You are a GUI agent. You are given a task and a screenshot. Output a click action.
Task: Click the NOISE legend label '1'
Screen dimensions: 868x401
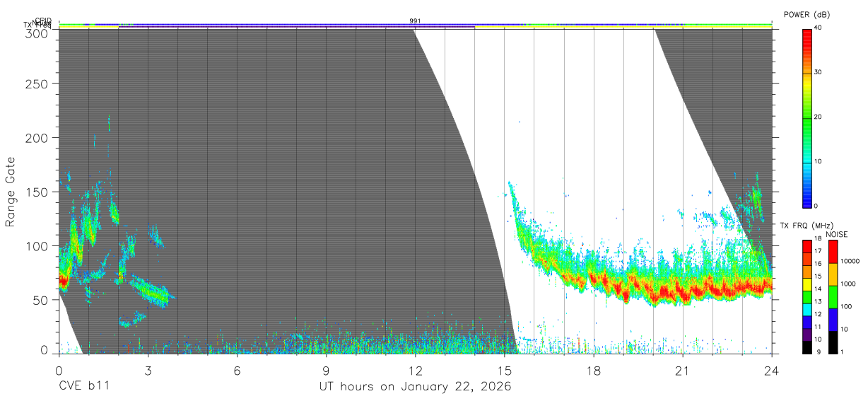click(x=842, y=351)
